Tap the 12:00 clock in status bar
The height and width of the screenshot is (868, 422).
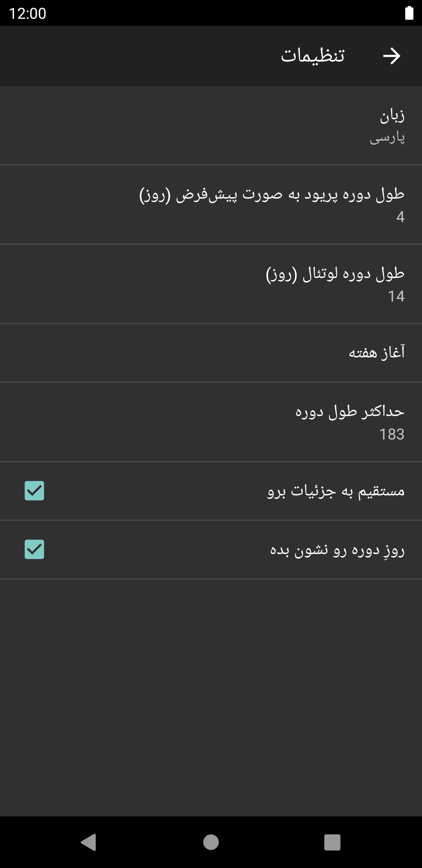click(x=27, y=14)
